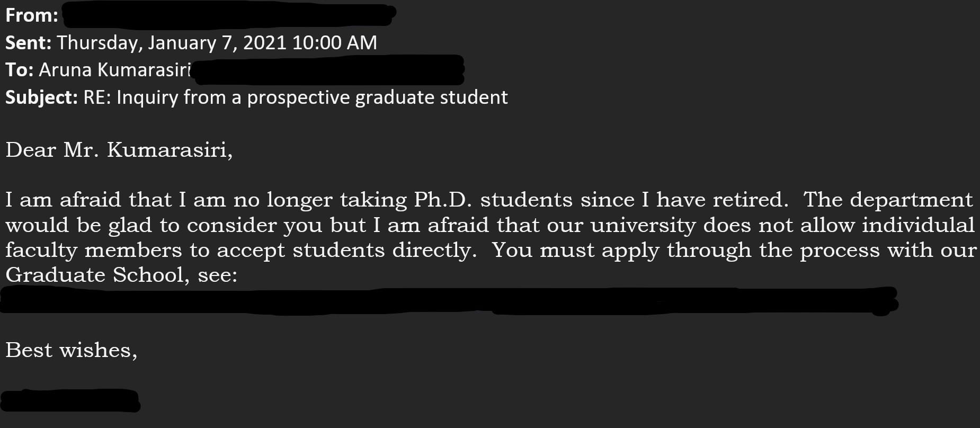
Task: Click the 'Sent:' header label
Action: click(28, 42)
